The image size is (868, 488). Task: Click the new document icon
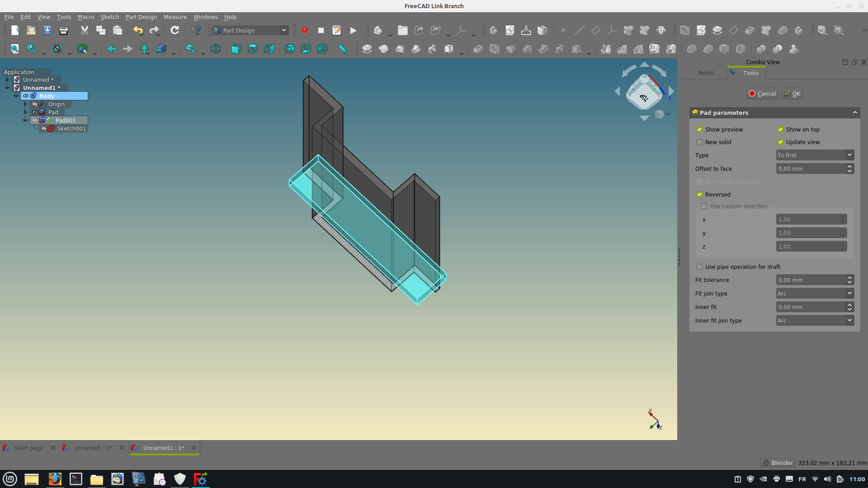tap(15, 30)
